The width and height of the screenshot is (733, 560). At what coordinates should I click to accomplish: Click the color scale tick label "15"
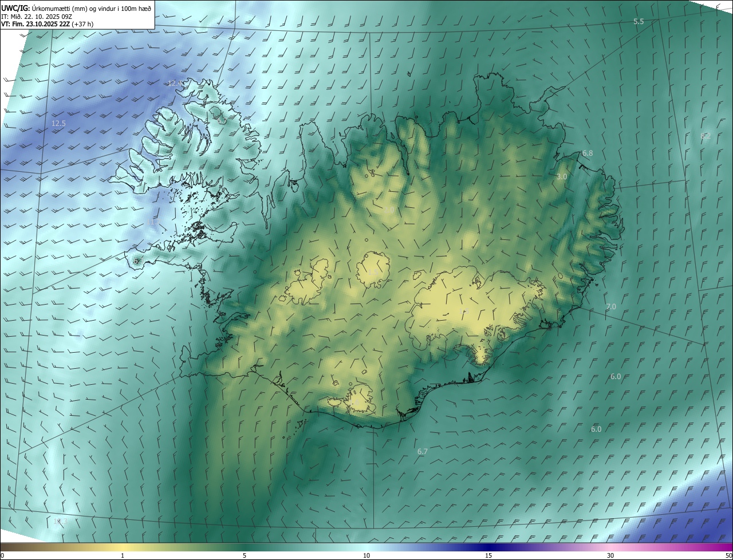[488, 555]
